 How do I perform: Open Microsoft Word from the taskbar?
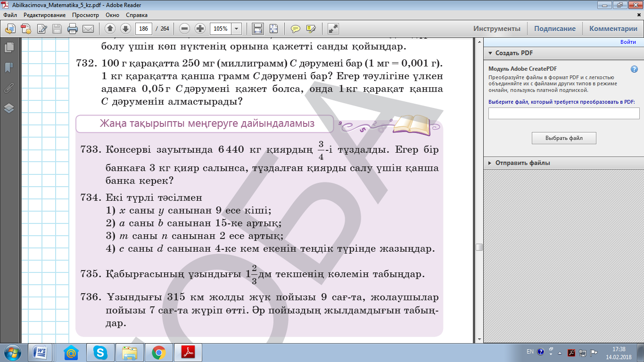click(40, 352)
